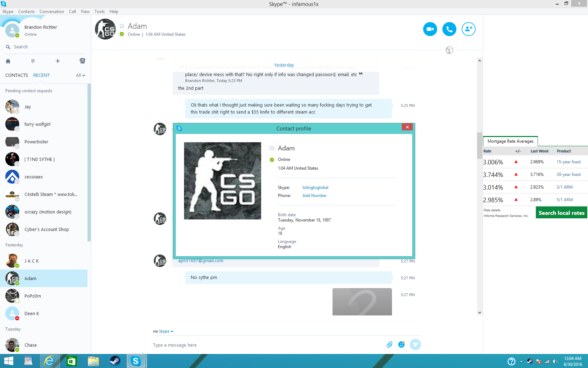Viewport: 588px width, 368px height.
Task: Attach a file with paperclip icon
Action: click(x=390, y=345)
